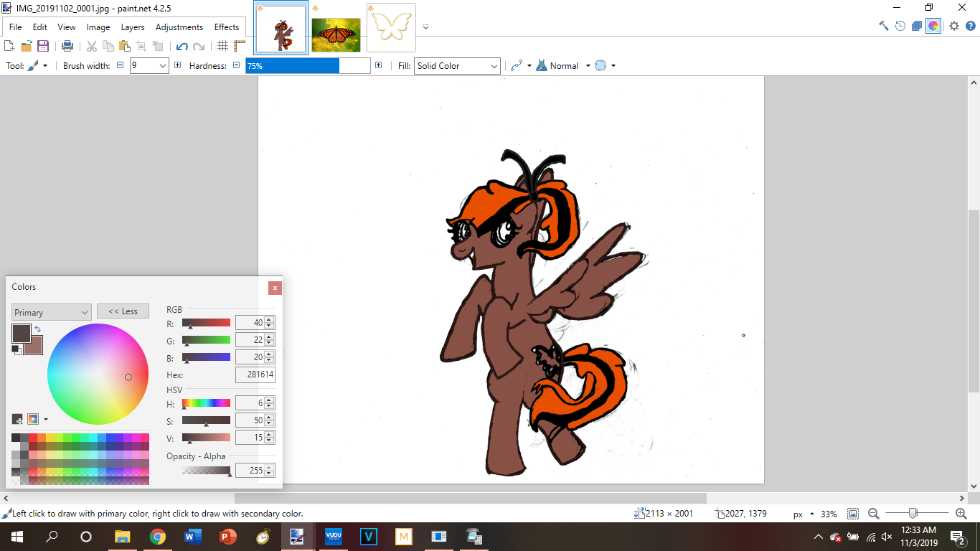980x551 pixels.
Task: Toggle the pixel grid display
Action: [222, 46]
